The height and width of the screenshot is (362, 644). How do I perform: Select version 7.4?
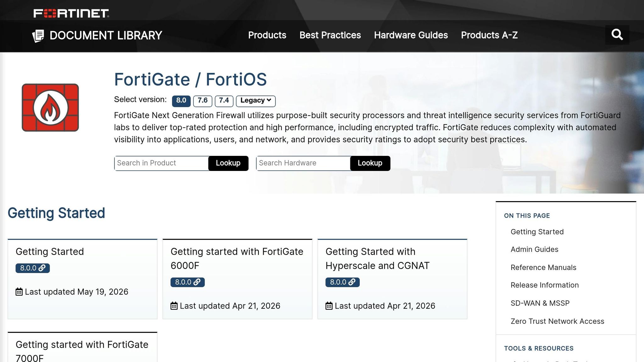pos(224,101)
